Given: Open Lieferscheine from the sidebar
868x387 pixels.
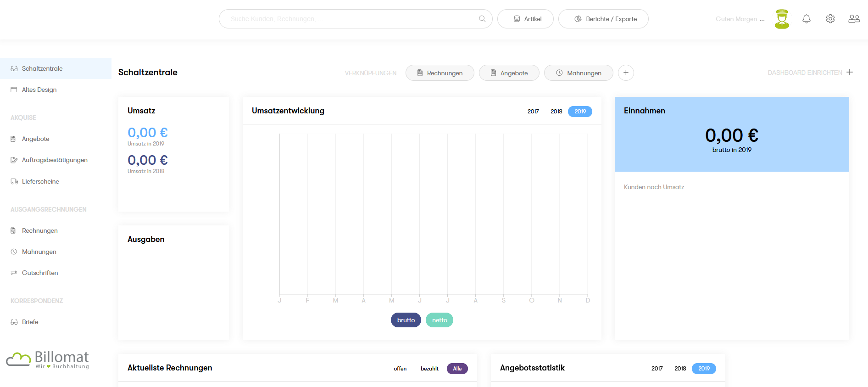Looking at the screenshot, I should click(x=40, y=181).
